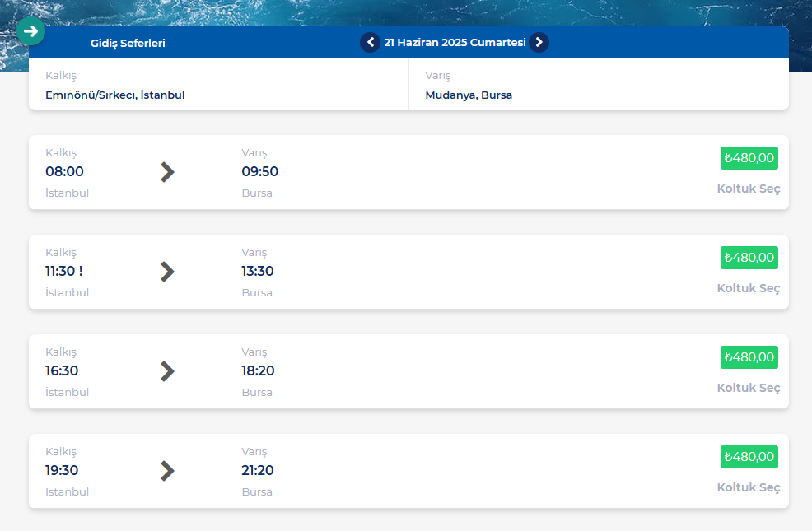Click arrow icon of 08:00 sailing
Image resolution: width=812 pixels, height=531 pixels.
click(167, 172)
